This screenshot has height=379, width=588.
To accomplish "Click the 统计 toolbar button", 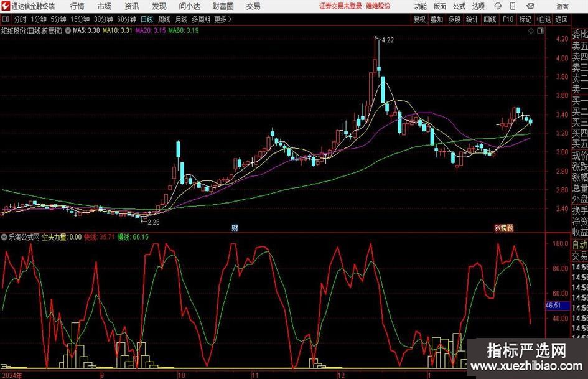I will point(472,19).
